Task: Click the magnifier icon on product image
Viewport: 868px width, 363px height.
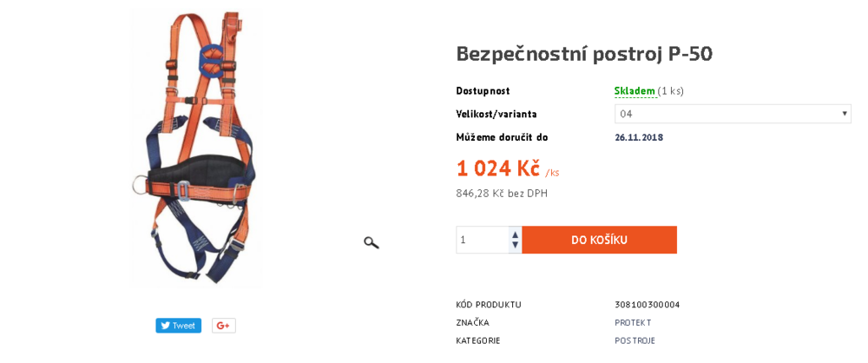Action: click(372, 242)
